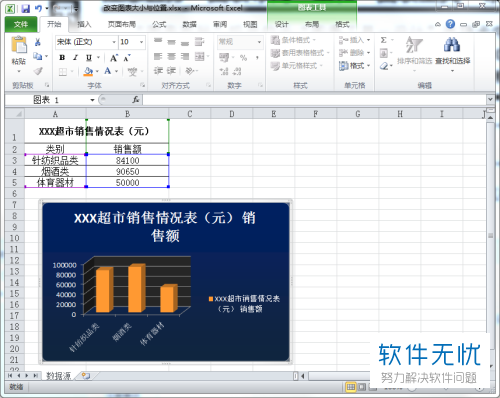Open the Name Box dropdown arrow
This screenshot has width=500, height=398.
[x=92, y=100]
